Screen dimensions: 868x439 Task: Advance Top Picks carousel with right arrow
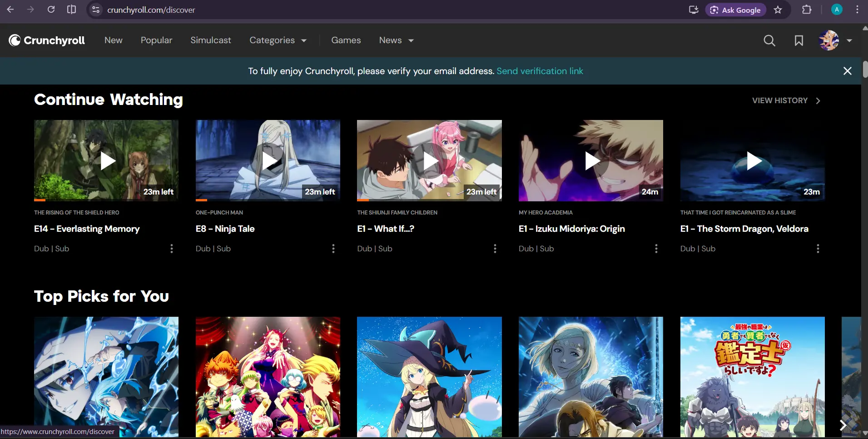(843, 425)
